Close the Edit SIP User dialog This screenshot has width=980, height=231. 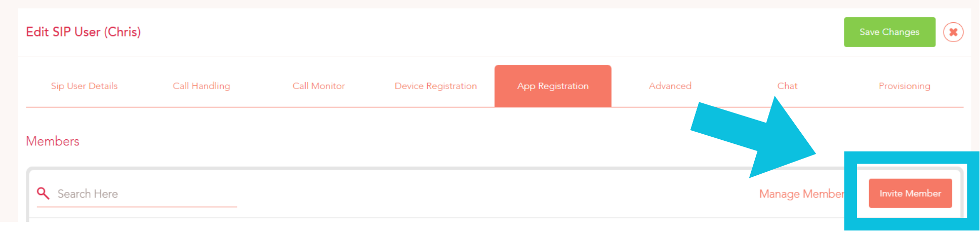(953, 32)
